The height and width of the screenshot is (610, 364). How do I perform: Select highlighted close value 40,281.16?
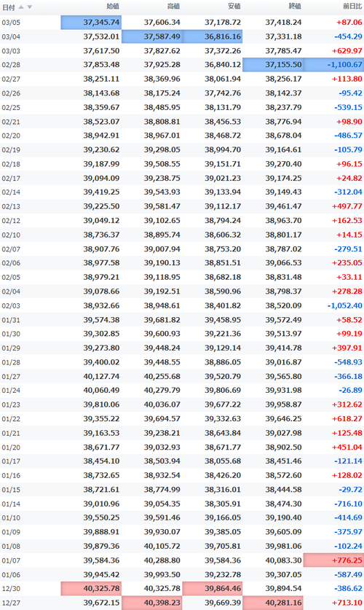273,603
